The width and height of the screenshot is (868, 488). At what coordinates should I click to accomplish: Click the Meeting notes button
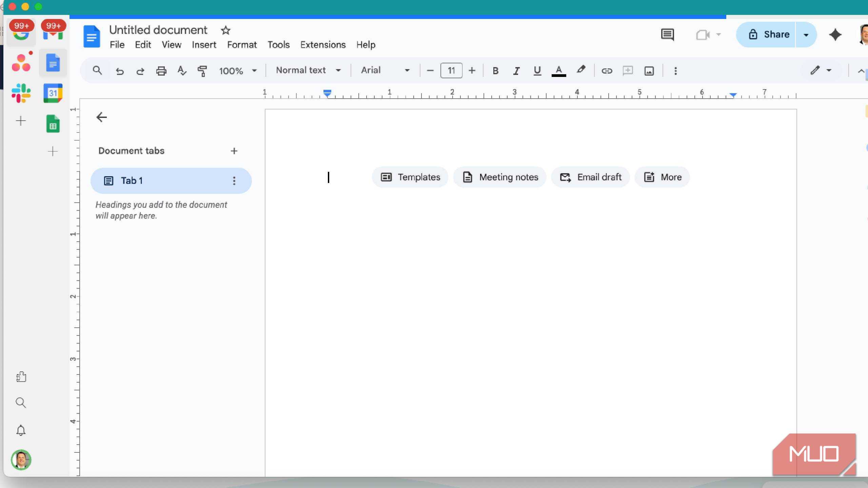pyautogui.click(x=500, y=177)
